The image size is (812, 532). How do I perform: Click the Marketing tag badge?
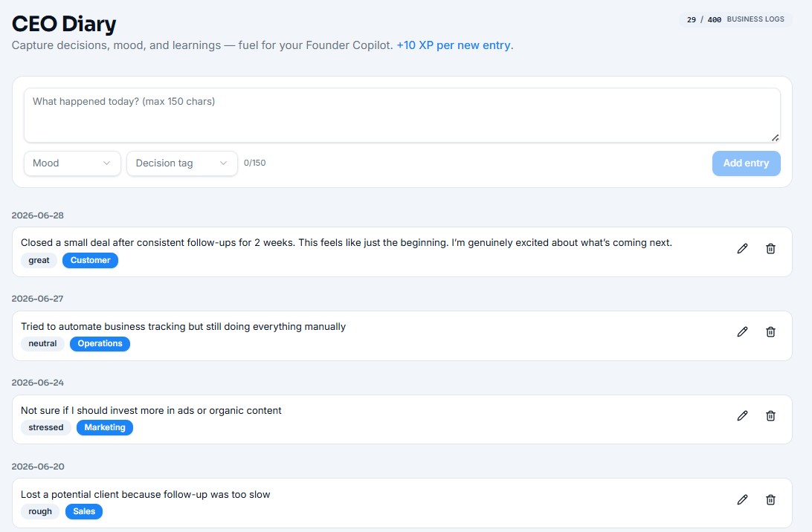pos(105,427)
